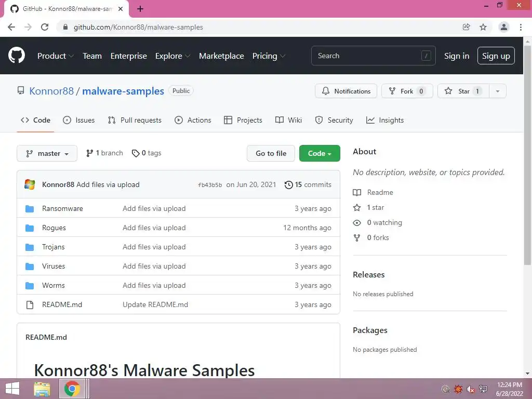Click the network tray icon
Viewport: 532px width, 399px height.
(x=483, y=389)
